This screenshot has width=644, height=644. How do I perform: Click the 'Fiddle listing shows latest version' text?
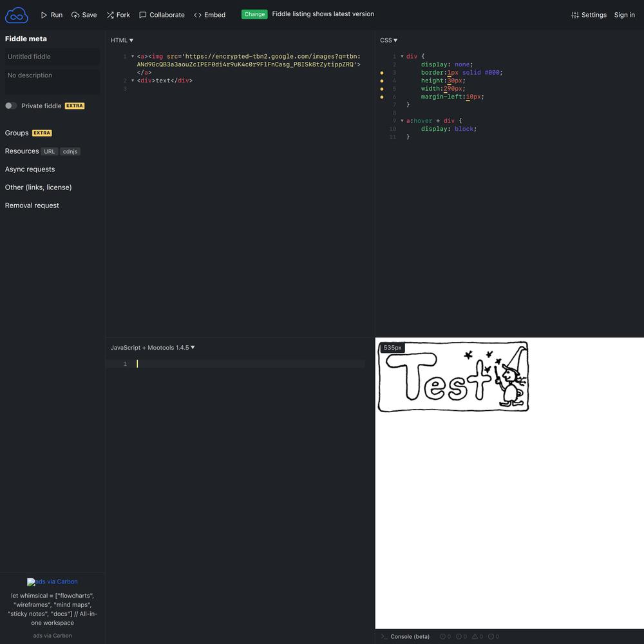tap(323, 14)
